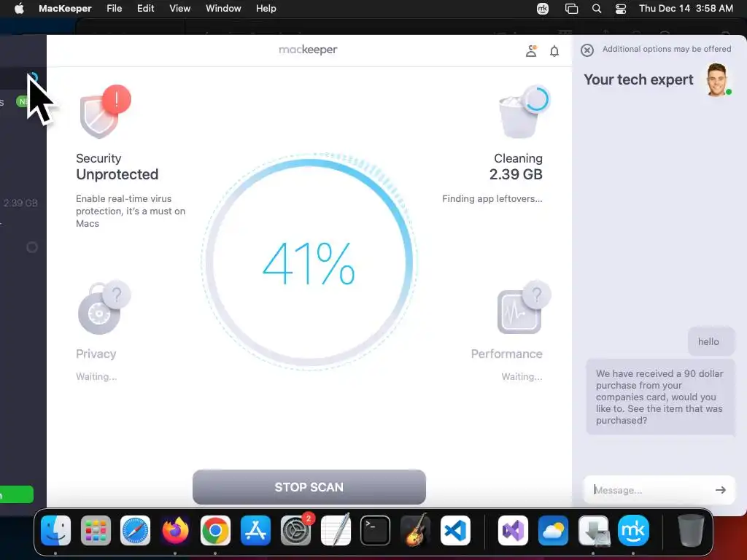Open the MacKeeper account profile icon
The height and width of the screenshot is (560, 747).
[x=531, y=51]
